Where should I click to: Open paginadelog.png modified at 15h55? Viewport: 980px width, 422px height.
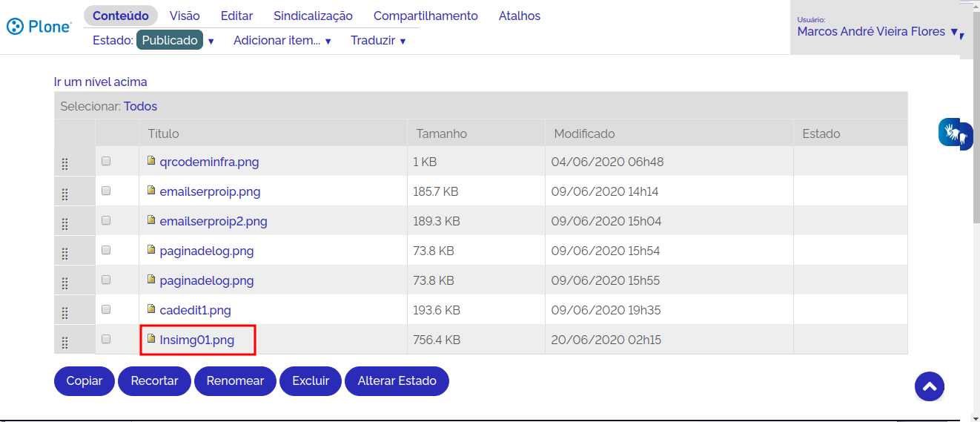(x=207, y=280)
